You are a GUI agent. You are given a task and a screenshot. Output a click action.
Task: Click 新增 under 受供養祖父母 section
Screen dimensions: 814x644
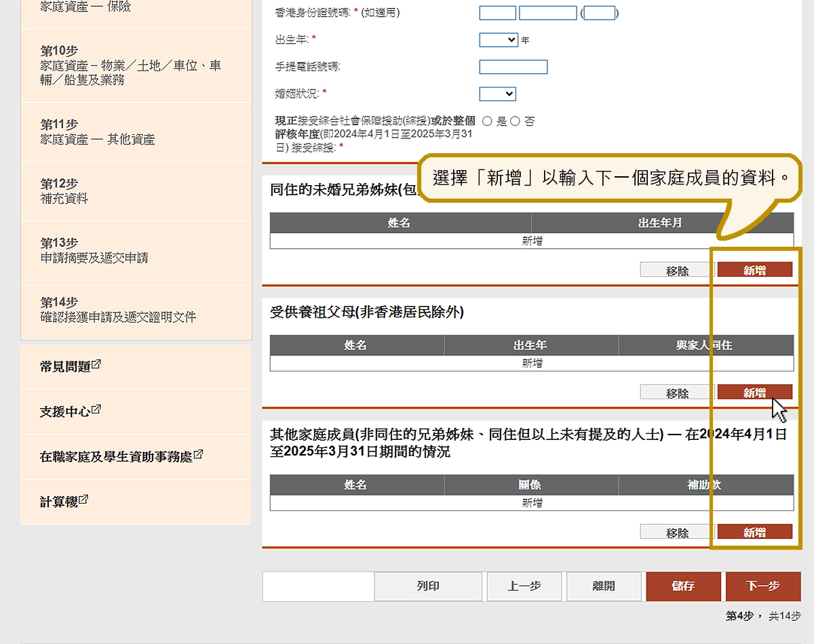pyautogui.click(x=754, y=393)
